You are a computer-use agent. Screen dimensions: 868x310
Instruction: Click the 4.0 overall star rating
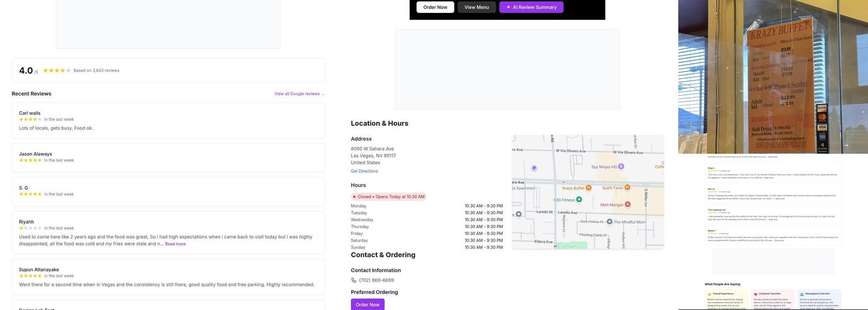pos(56,71)
